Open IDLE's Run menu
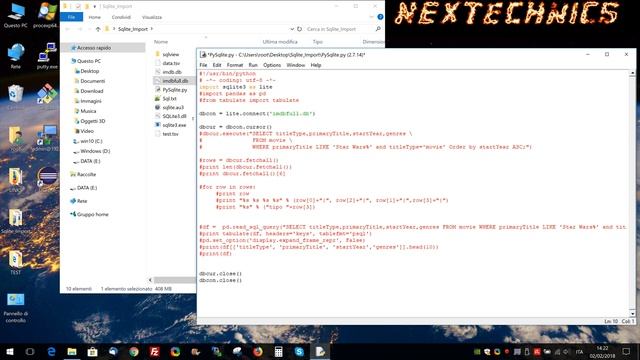This screenshot has height=360, width=640. [253, 65]
